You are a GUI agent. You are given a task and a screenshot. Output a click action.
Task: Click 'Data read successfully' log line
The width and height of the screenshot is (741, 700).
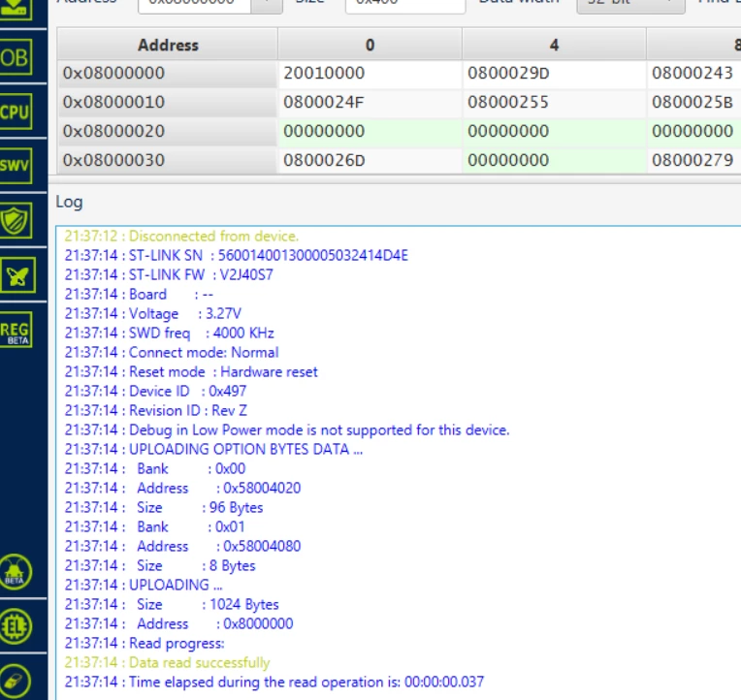click(167, 662)
